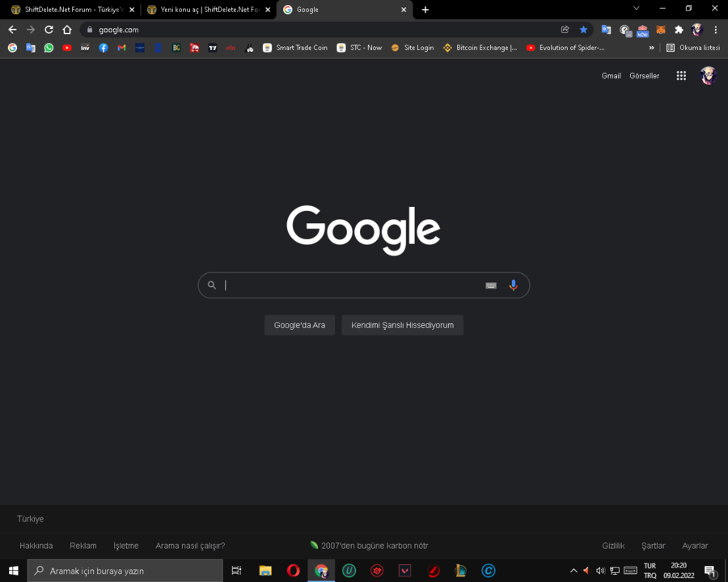
Task: Open the WhatsApp bookmark
Action: pos(49,48)
